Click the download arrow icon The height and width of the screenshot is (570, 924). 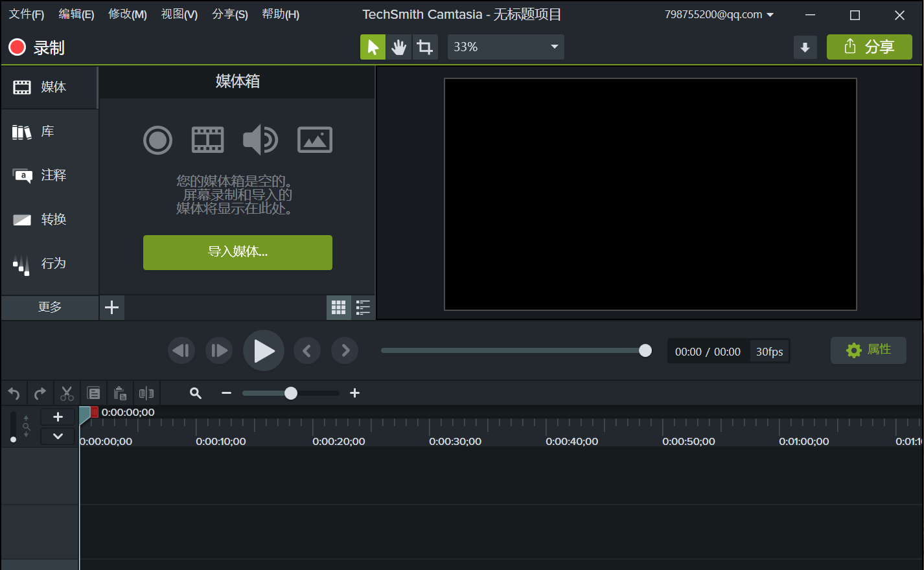point(805,47)
